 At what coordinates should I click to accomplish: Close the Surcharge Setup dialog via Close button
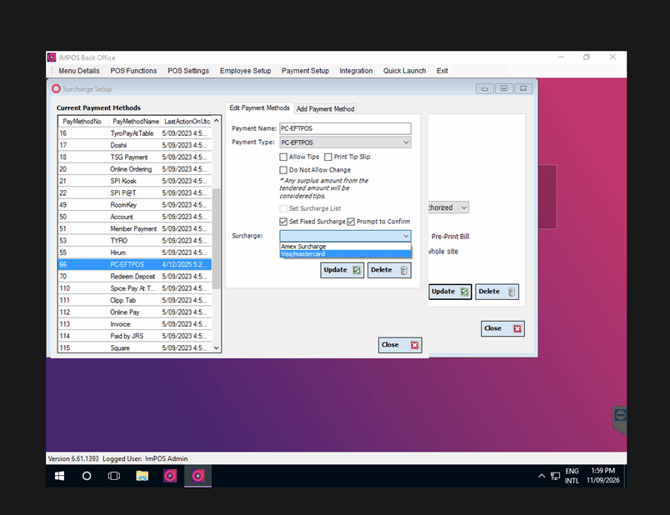tap(400, 345)
